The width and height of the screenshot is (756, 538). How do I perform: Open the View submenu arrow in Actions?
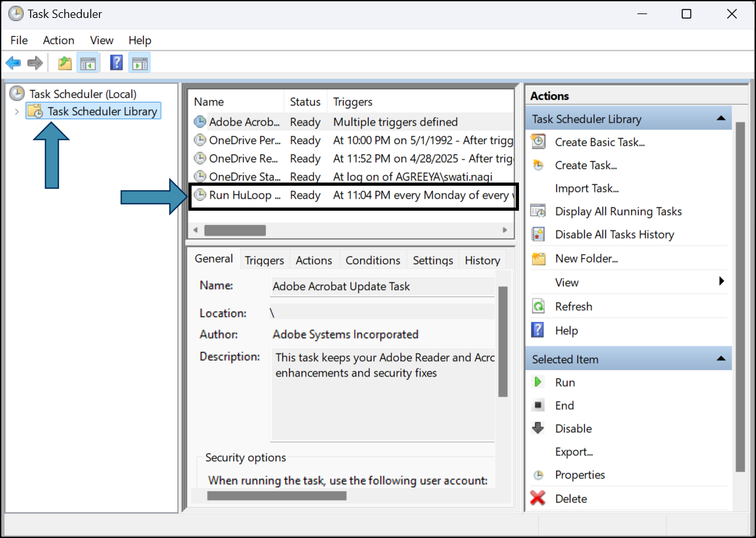[721, 282]
